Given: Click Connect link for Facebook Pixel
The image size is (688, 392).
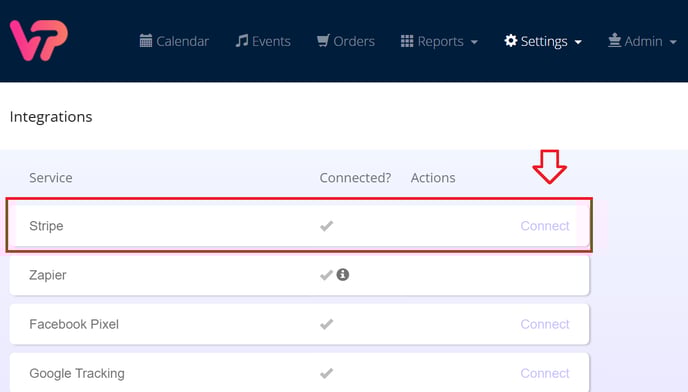Looking at the screenshot, I should (x=545, y=324).
